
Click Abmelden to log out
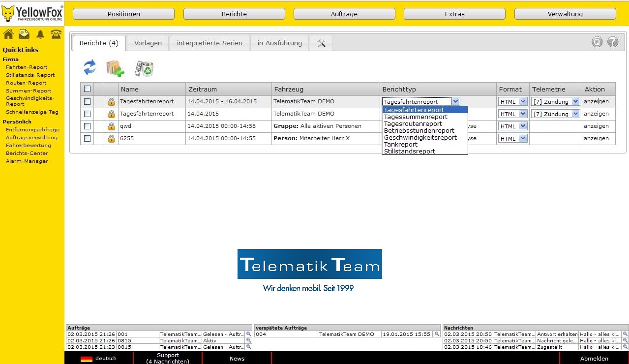click(x=594, y=359)
